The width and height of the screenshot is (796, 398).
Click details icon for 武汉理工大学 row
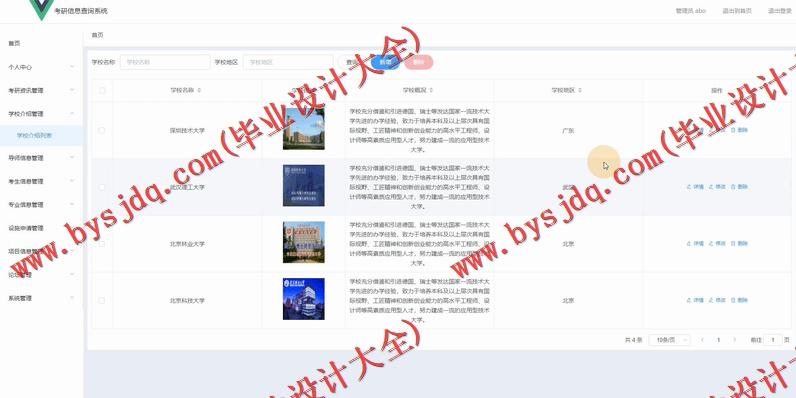[689, 187]
